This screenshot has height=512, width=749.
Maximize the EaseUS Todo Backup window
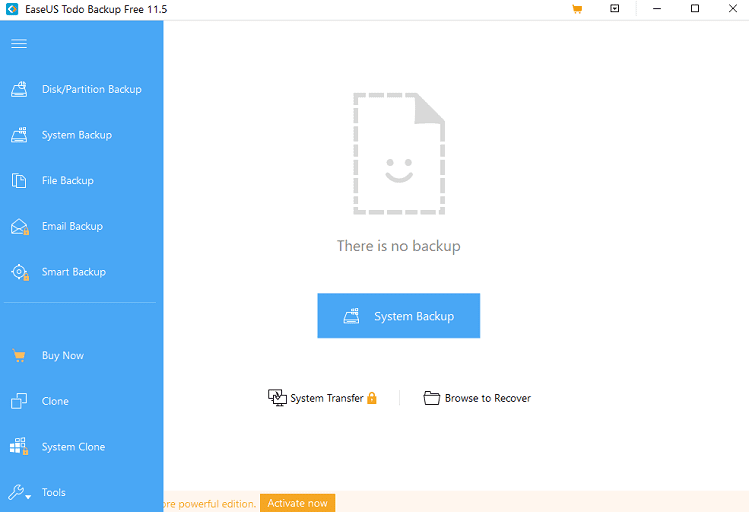695,9
